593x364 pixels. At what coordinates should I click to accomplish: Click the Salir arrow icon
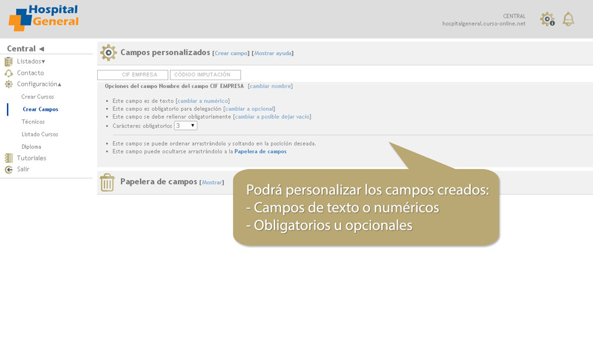(8, 170)
